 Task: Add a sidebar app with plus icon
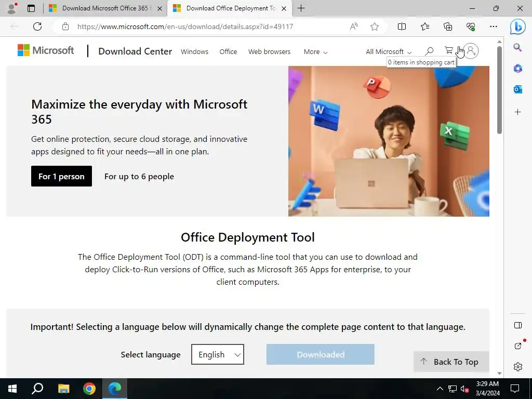[x=517, y=112]
